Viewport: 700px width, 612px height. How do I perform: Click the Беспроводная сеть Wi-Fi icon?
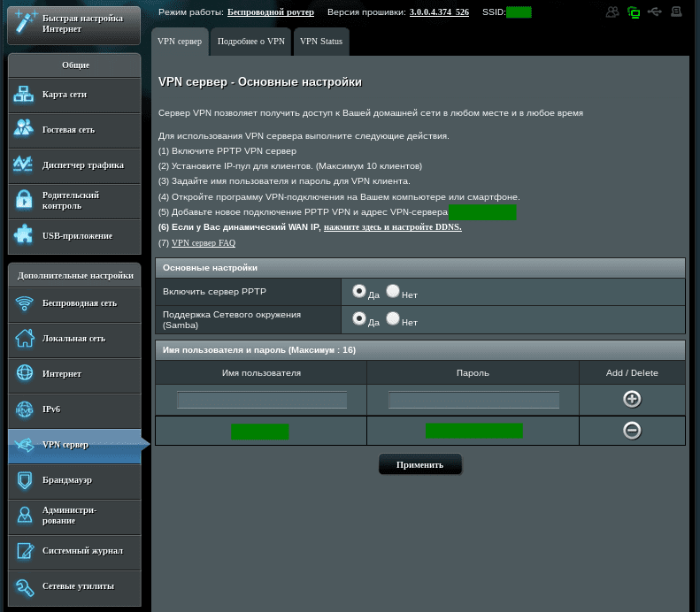click(25, 303)
